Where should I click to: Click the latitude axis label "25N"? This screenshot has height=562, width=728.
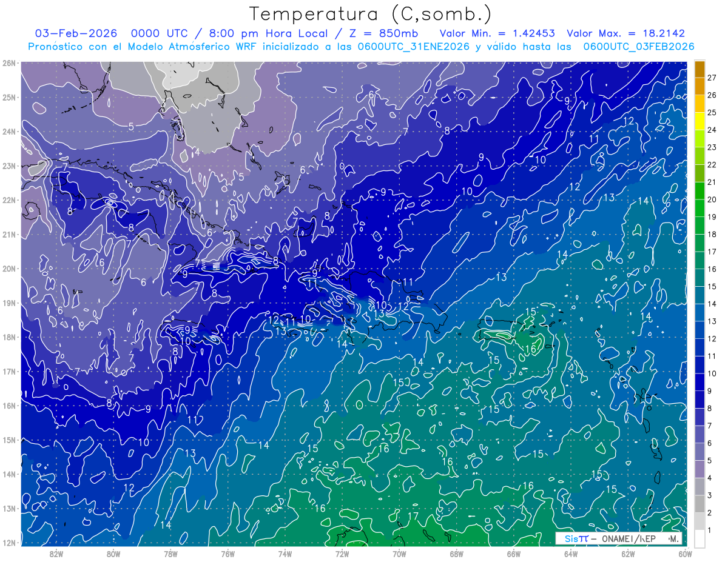9,97
